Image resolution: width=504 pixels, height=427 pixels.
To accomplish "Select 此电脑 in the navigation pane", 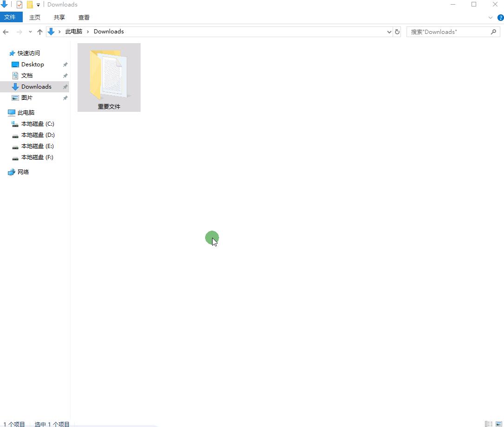I will click(26, 112).
